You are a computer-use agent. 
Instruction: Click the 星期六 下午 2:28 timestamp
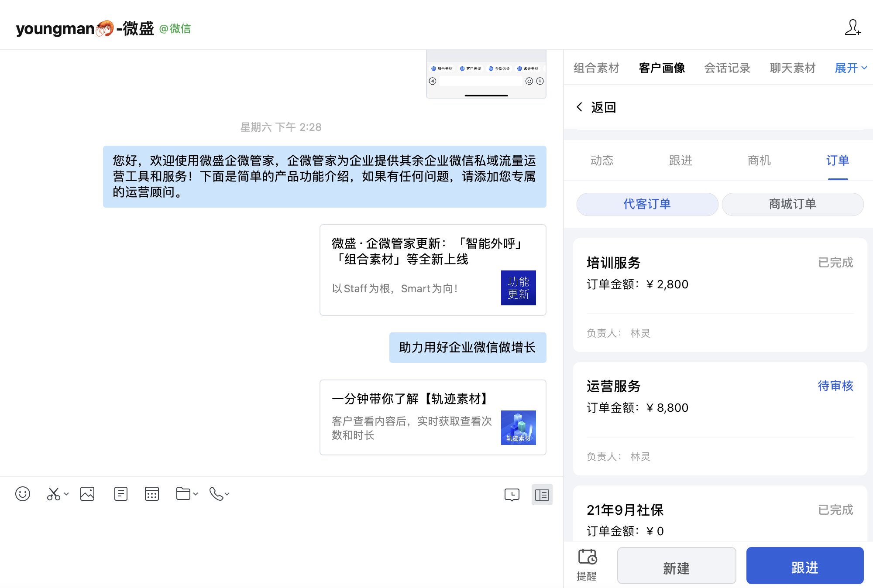[x=281, y=127]
